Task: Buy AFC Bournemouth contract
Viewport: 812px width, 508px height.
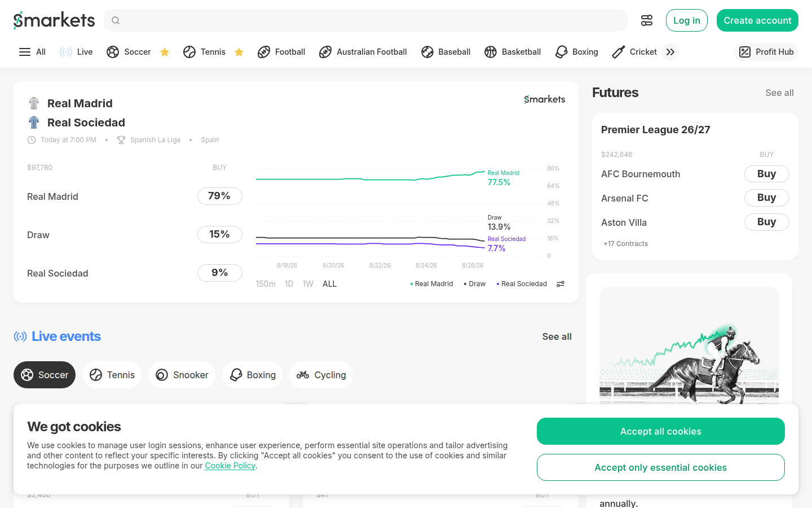Action: click(x=767, y=174)
